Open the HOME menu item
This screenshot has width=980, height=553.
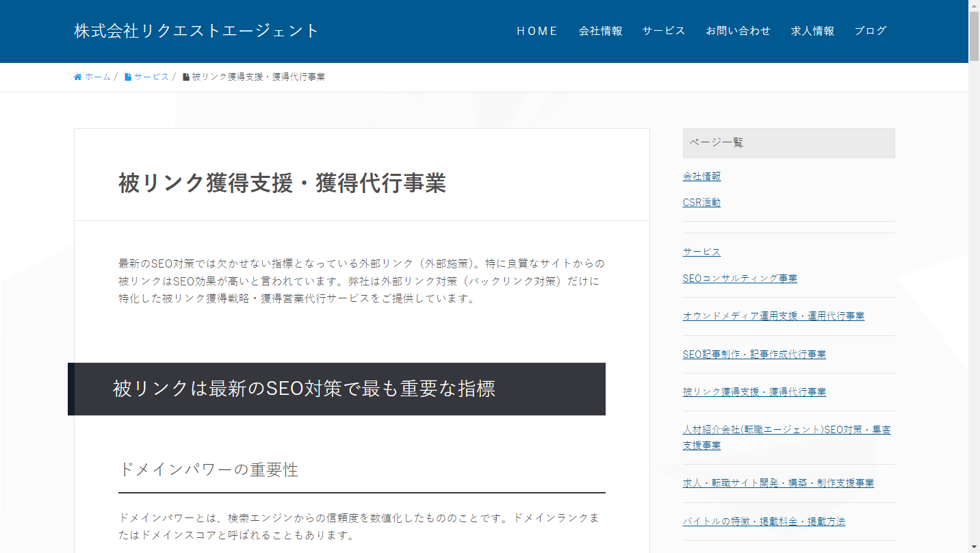click(x=537, y=31)
